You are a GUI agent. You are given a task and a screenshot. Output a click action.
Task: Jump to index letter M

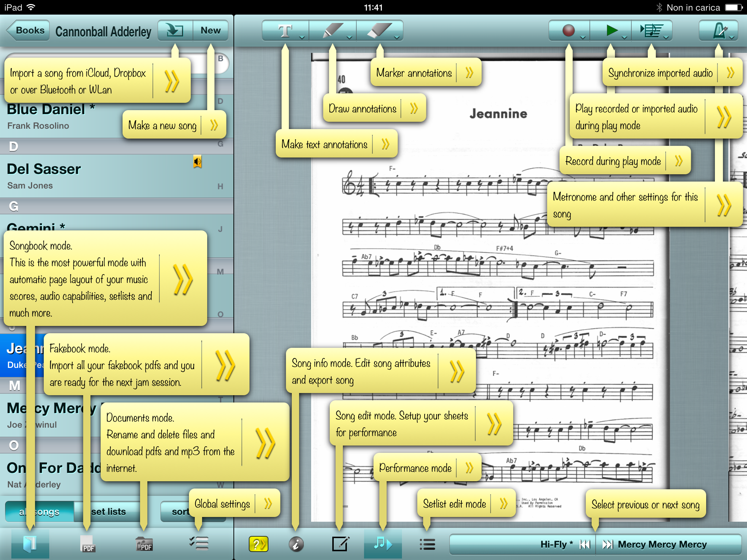tap(220, 272)
